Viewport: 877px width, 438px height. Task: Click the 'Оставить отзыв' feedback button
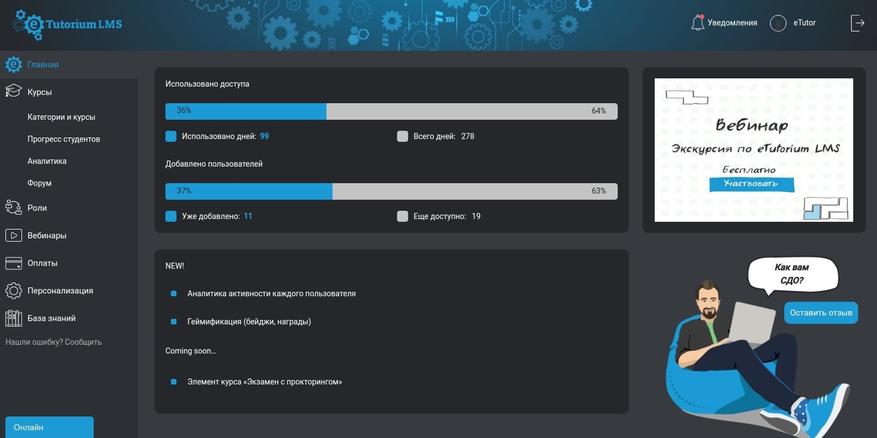click(x=820, y=313)
